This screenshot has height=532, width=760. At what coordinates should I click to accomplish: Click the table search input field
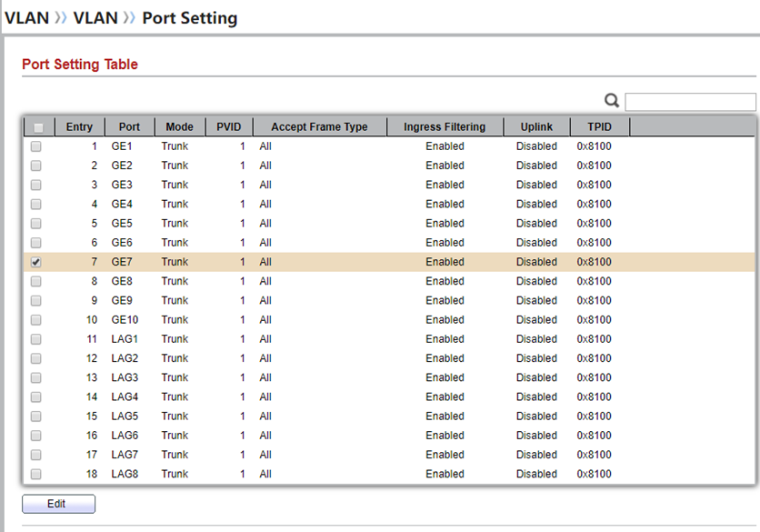pyautogui.click(x=690, y=102)
